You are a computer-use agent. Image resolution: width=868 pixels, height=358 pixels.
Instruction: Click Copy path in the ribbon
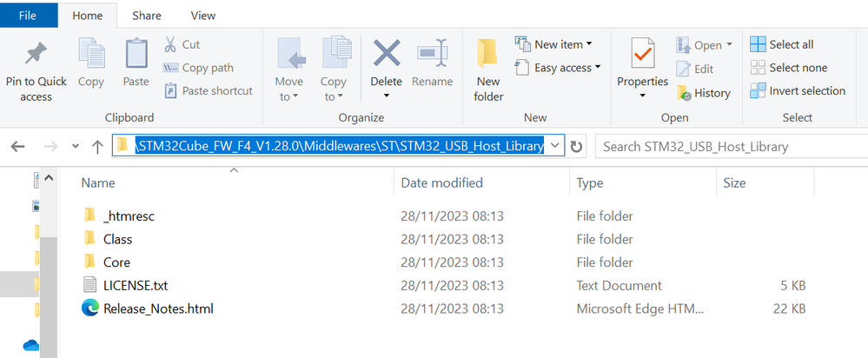197,68
